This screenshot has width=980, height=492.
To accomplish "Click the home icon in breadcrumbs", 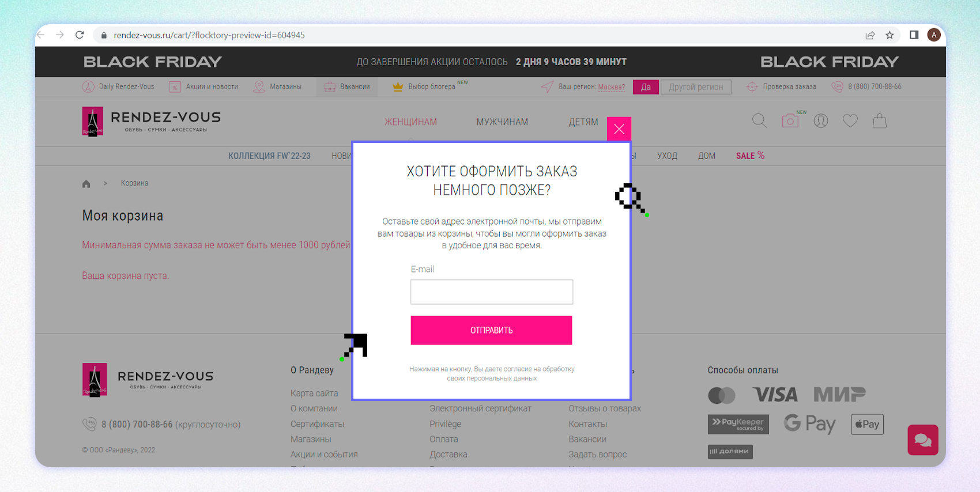I will coord(86,184).
